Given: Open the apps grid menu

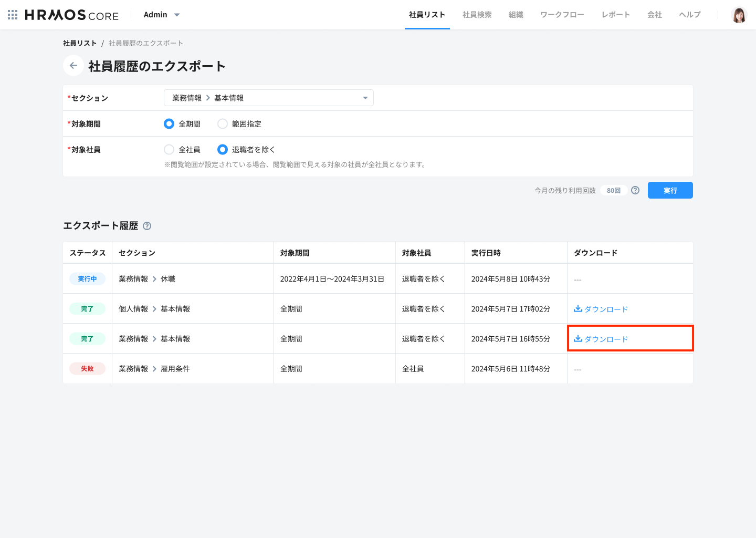Looking at the screenshot, I should point(12,15).
